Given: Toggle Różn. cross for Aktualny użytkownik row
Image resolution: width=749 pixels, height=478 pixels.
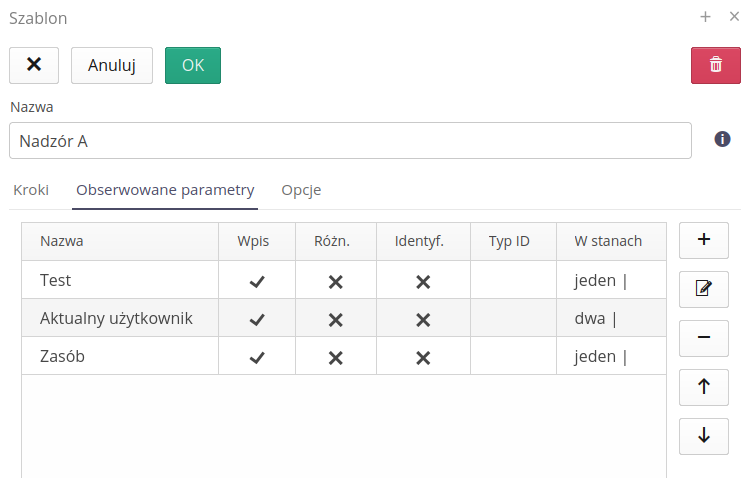Looking at the screenshot, I should 336,319.
